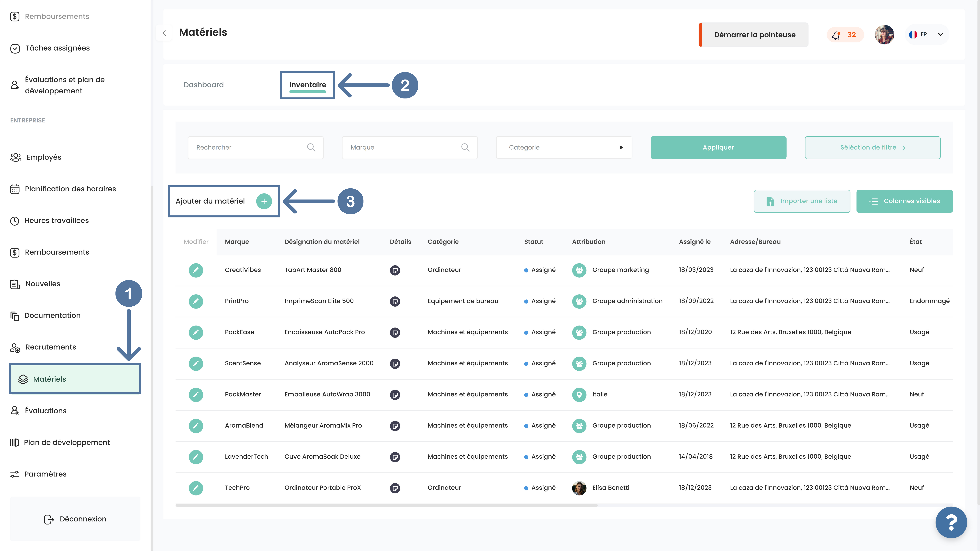The height and width of the screenshot is (551, 980).
Task: Click Importer une liste button
Action: click(x=802, y=201)
